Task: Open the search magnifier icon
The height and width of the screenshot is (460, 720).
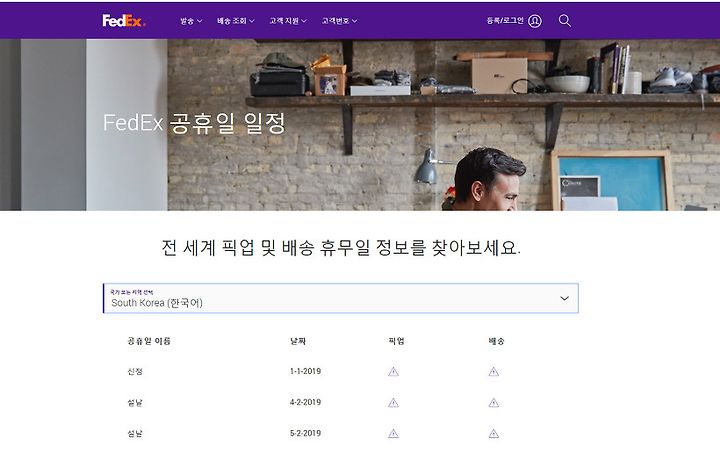Action: [x=564, y=21]
